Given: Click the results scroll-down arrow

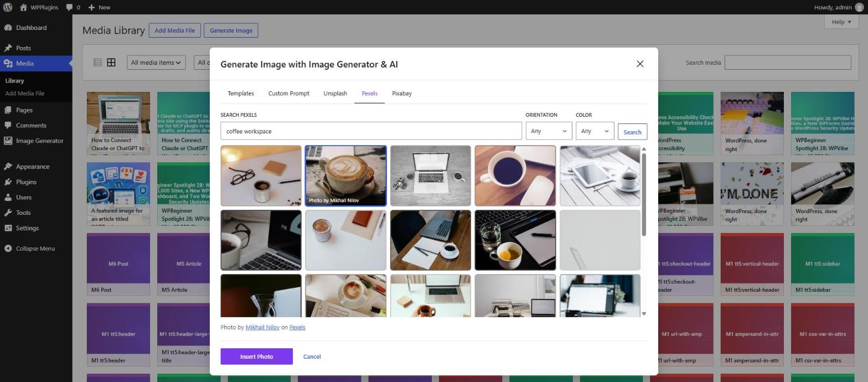Looking at the screenshot, I should click(643, 314).
